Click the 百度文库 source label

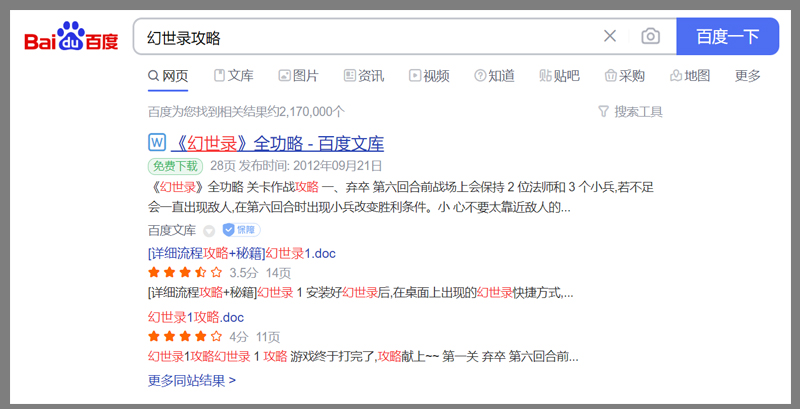[172, 231]
